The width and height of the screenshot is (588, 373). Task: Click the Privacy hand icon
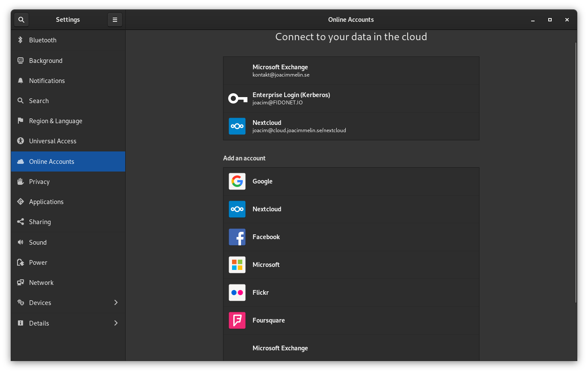tap(20, 182)
